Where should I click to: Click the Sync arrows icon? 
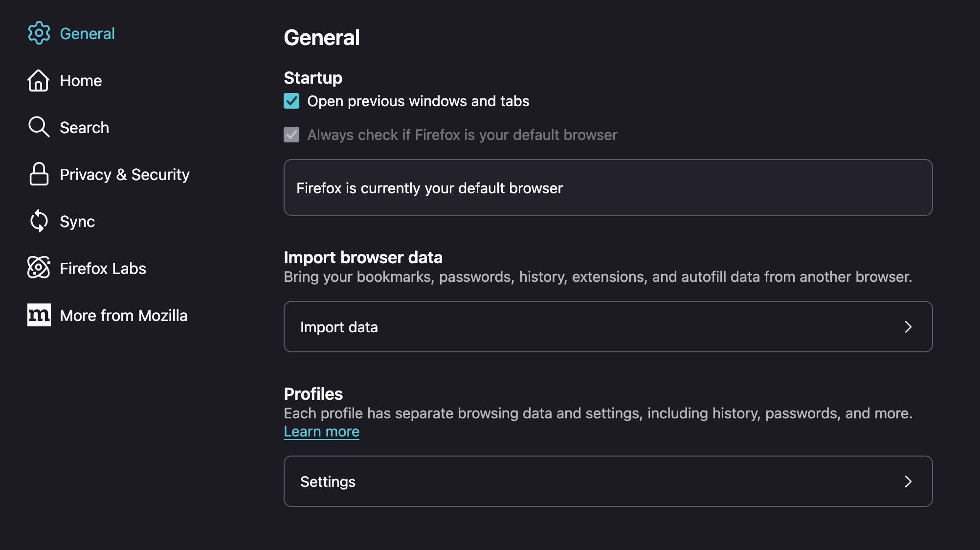[39, 221]
